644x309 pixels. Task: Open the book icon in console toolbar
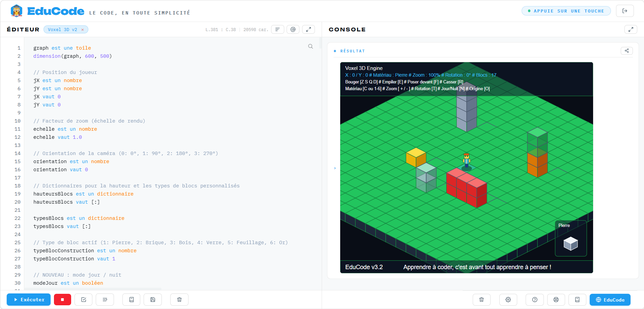(577, 300)
